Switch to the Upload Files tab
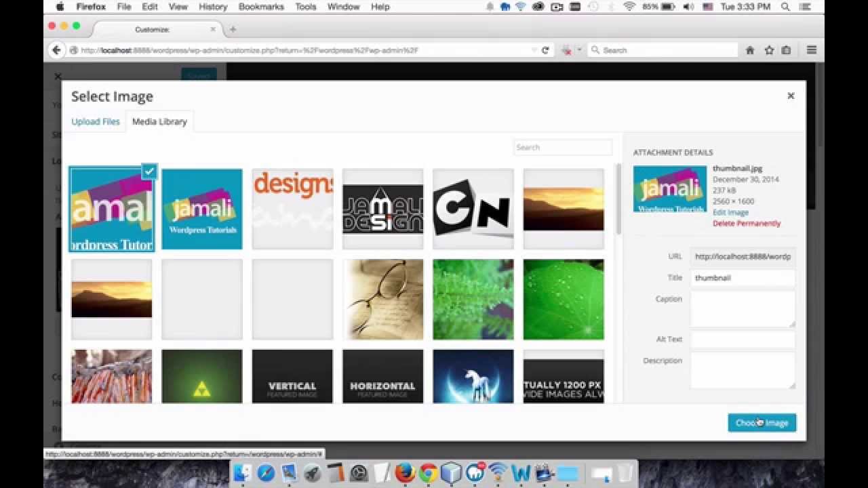This screenshot has width=868, height=488. coord(96,121)
